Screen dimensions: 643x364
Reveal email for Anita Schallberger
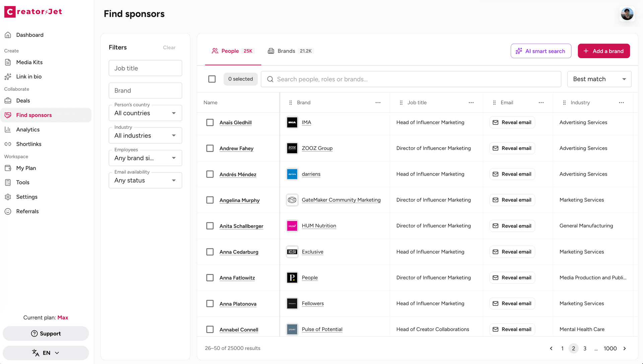[x=512, y=226]
